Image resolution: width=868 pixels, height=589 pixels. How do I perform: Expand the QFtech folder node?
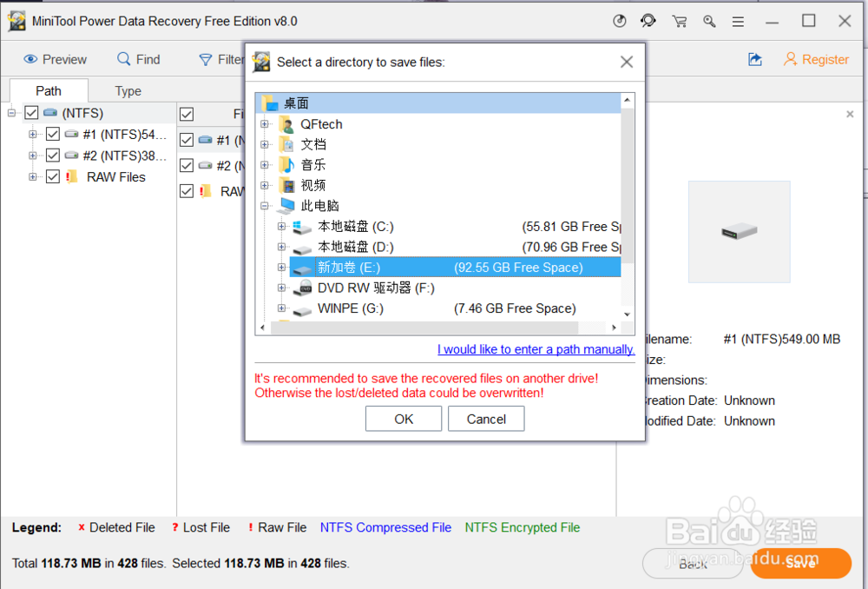pyautogui.click(x=265, y=124)
